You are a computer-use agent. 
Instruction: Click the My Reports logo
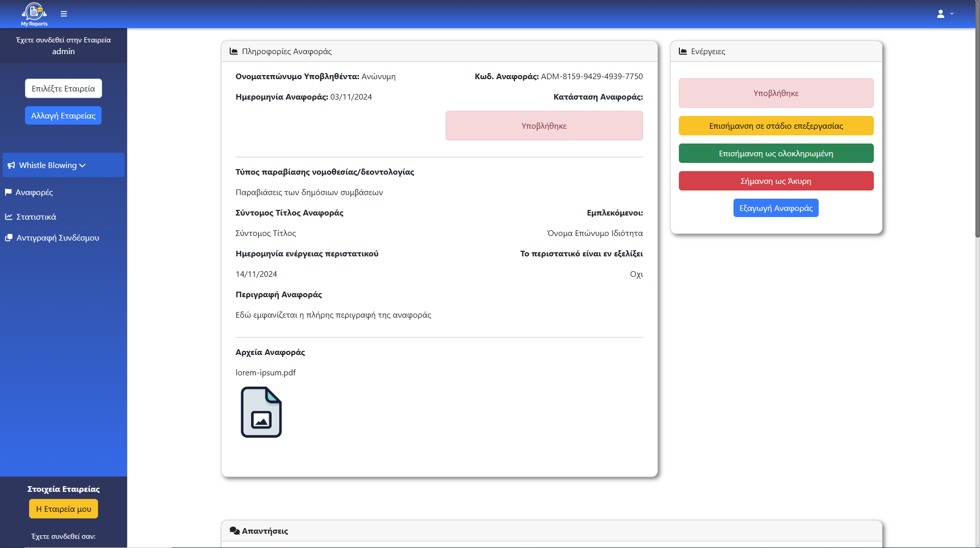click(34, 14)
